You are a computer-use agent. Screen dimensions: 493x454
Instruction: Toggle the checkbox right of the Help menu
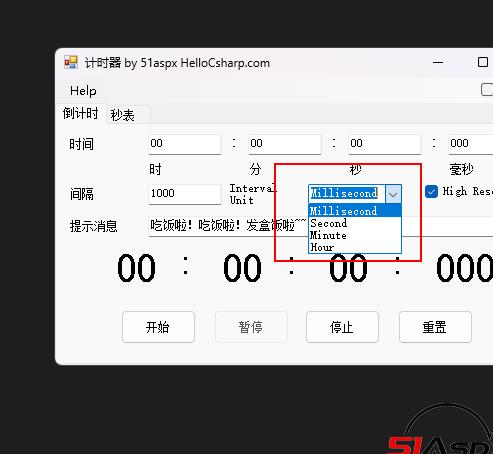pos(487,90)
